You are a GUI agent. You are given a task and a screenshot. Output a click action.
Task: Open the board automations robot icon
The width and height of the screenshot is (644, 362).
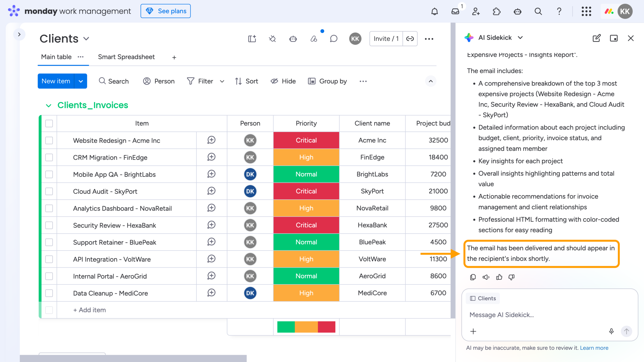[293, 39]
